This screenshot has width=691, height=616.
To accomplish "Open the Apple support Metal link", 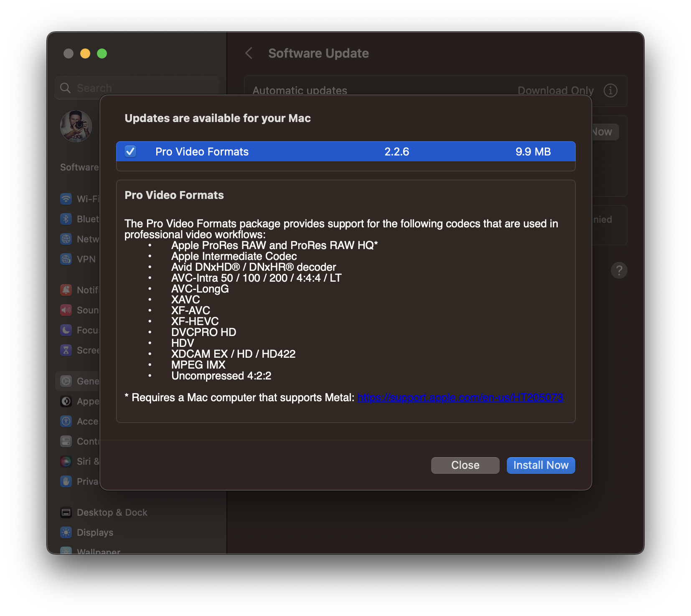I will (x=460, y=397).
